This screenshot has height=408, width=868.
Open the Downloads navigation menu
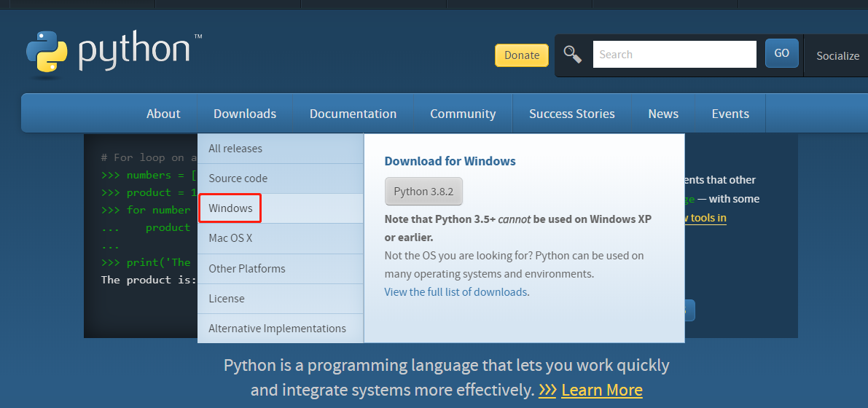click(245, 114)
